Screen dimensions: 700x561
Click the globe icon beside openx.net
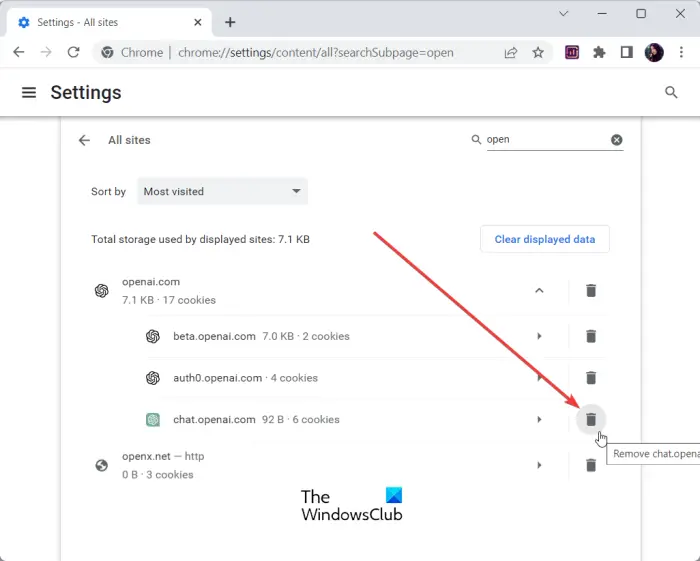click(x=102, y=465)
